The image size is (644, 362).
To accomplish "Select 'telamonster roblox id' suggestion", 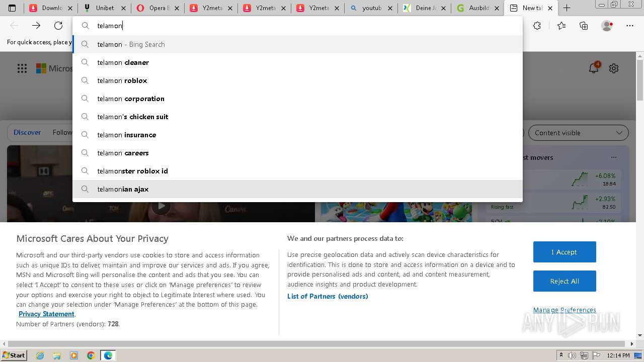I will (298, 171).
